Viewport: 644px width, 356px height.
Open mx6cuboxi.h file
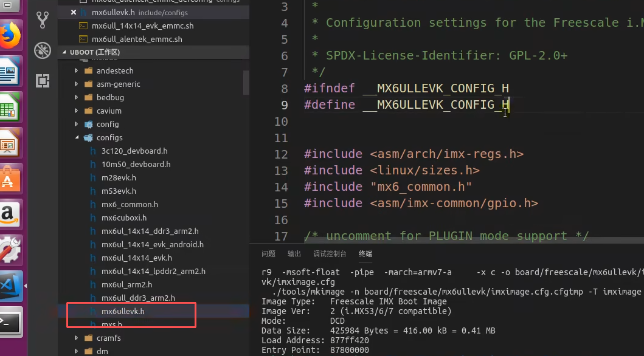click(x=124, y=217)
